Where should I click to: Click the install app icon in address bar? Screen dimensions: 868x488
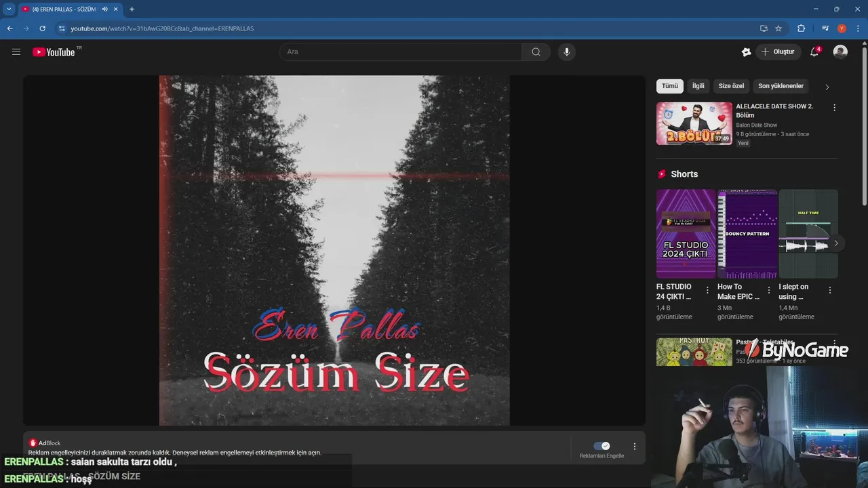[x=764, y=28]
